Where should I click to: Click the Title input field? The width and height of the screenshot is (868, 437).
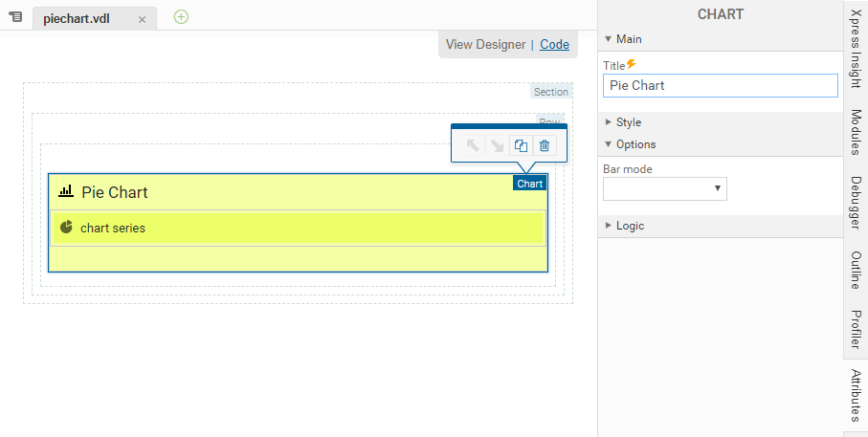point(720,85)
